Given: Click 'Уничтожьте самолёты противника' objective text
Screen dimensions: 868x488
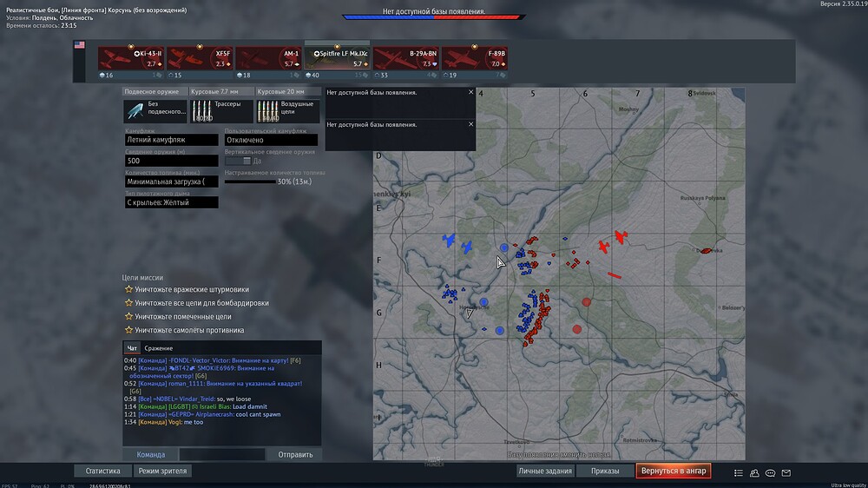Looking at the screenshot, I should tap(189, 330).
